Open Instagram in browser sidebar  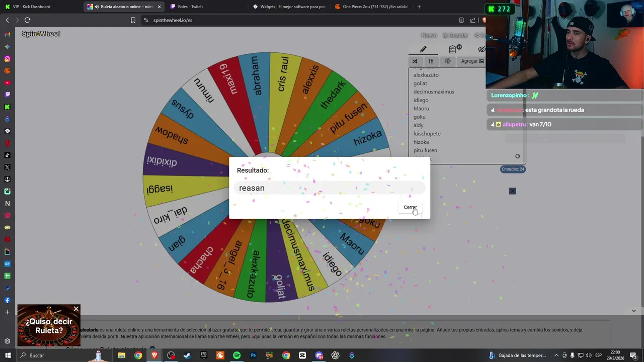click(x=7, y=59)
